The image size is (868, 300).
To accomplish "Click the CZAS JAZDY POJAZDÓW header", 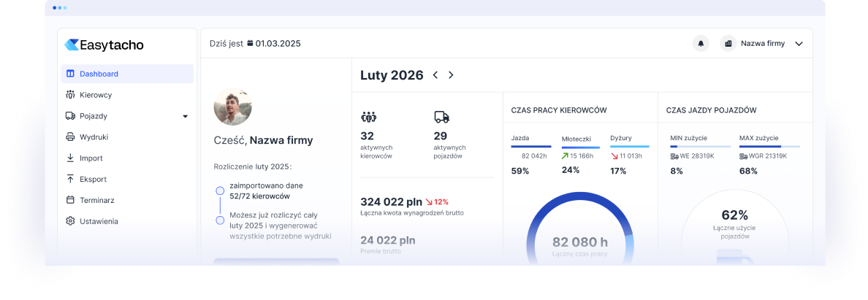I will point(712,110).
